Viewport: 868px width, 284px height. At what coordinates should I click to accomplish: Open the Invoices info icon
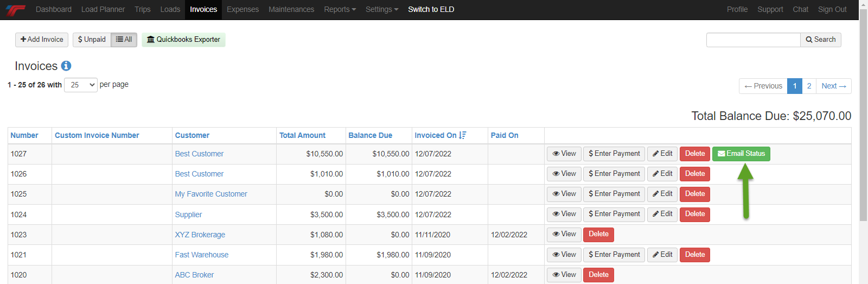click(66, 66)
